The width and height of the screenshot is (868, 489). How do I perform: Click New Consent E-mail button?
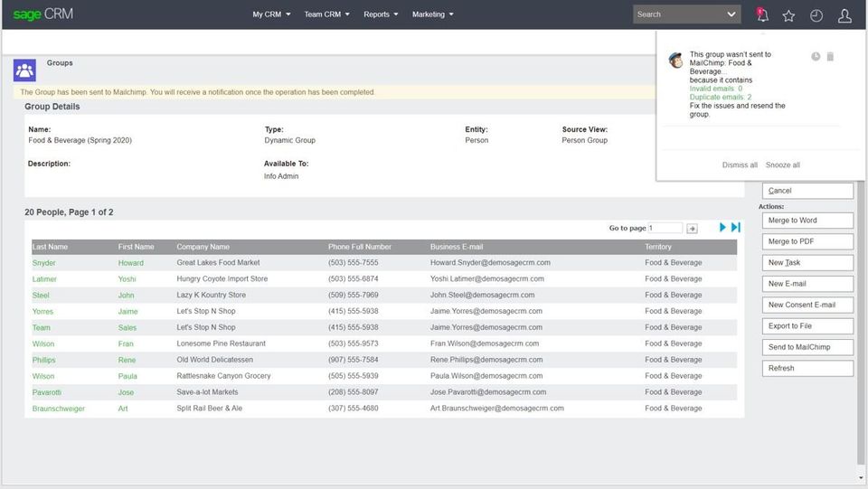(807, 305)
